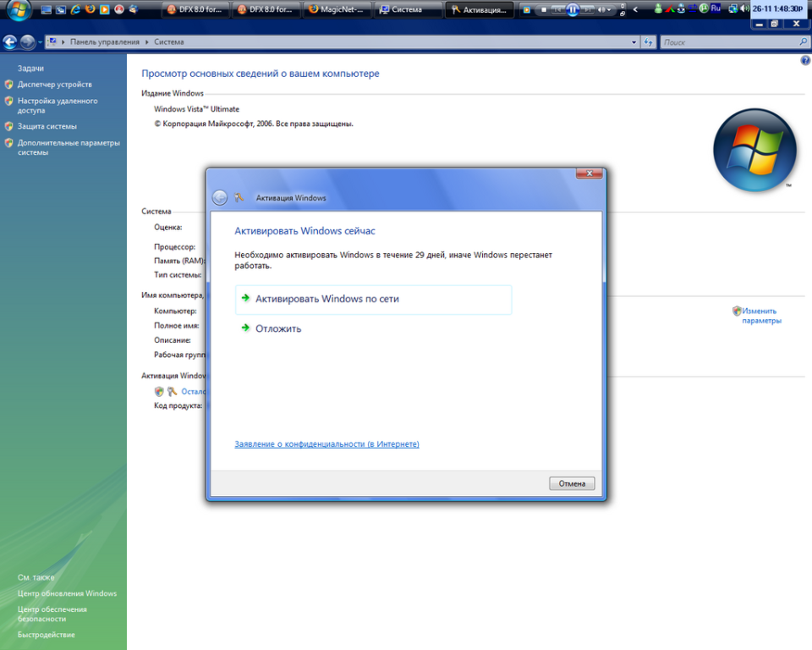Viewport: 812px width, 650px height.
Task: Launch Internet Explorer from quick launch
Action: (x=75, y=9)
